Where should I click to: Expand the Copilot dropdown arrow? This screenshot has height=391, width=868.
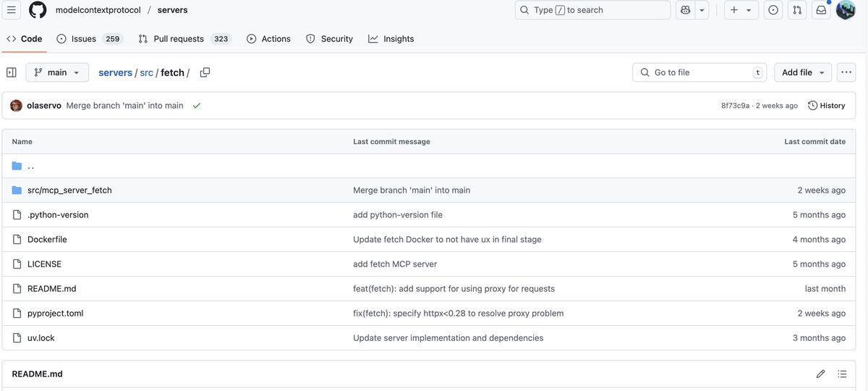point(702,10)
